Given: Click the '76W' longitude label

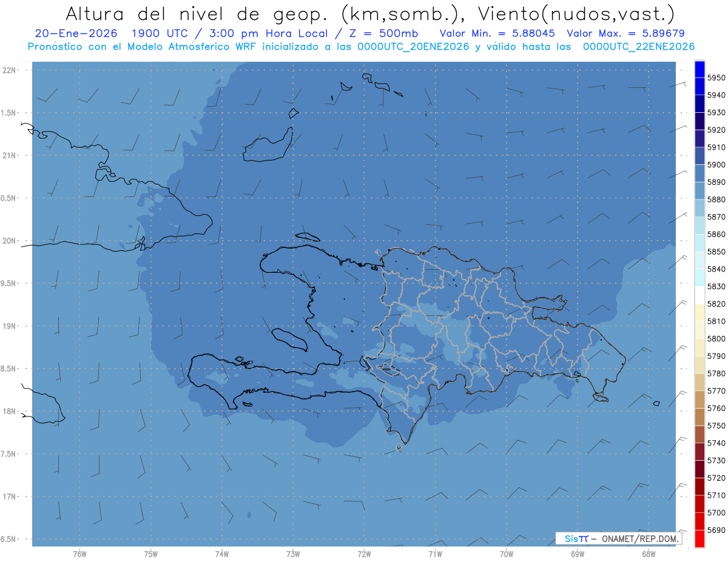Looking at the screenshot, I should [x=79, y=554].
